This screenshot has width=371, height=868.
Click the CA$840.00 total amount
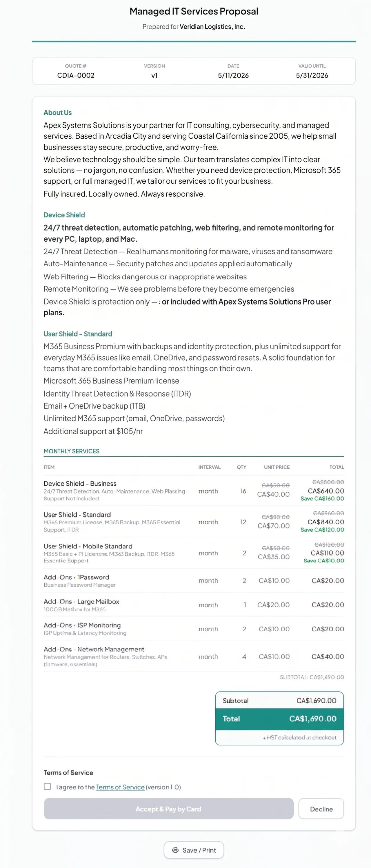(x=325, y=522)
